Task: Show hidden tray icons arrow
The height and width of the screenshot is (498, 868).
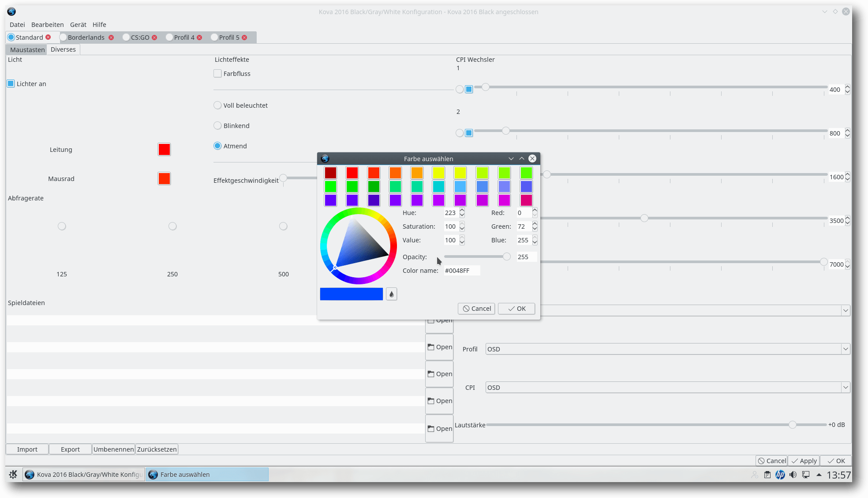Action: point(819,475)
